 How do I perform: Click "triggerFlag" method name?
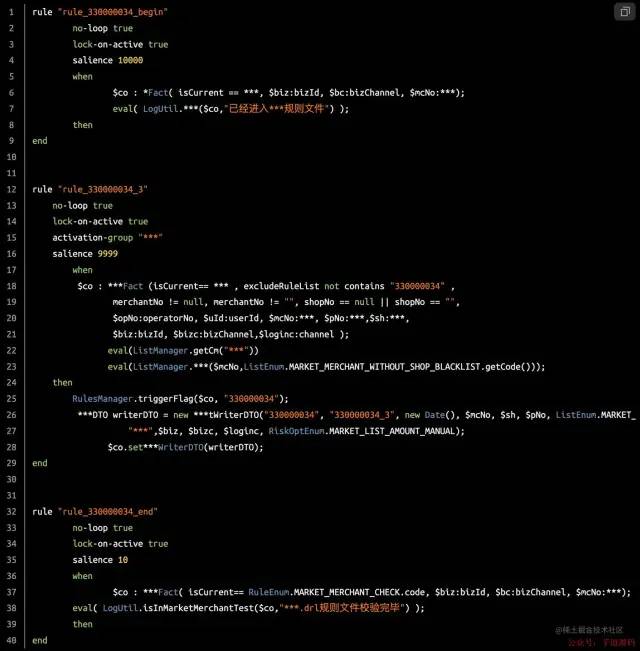pyautogui.click(x=165, y=399)
